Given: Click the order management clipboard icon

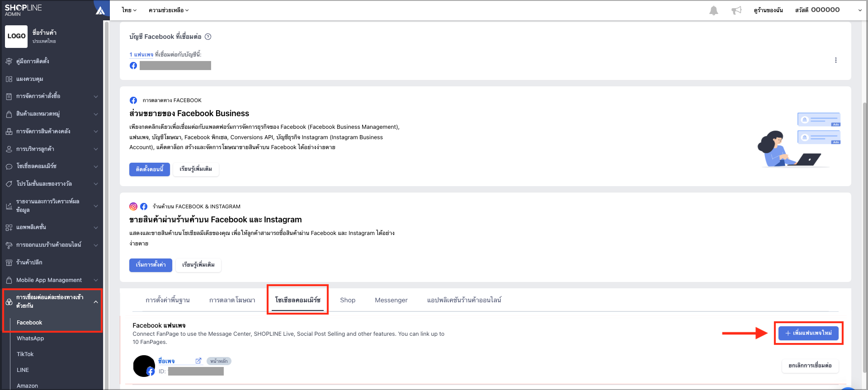Looking at the screenshot, I should click(9, 96).
